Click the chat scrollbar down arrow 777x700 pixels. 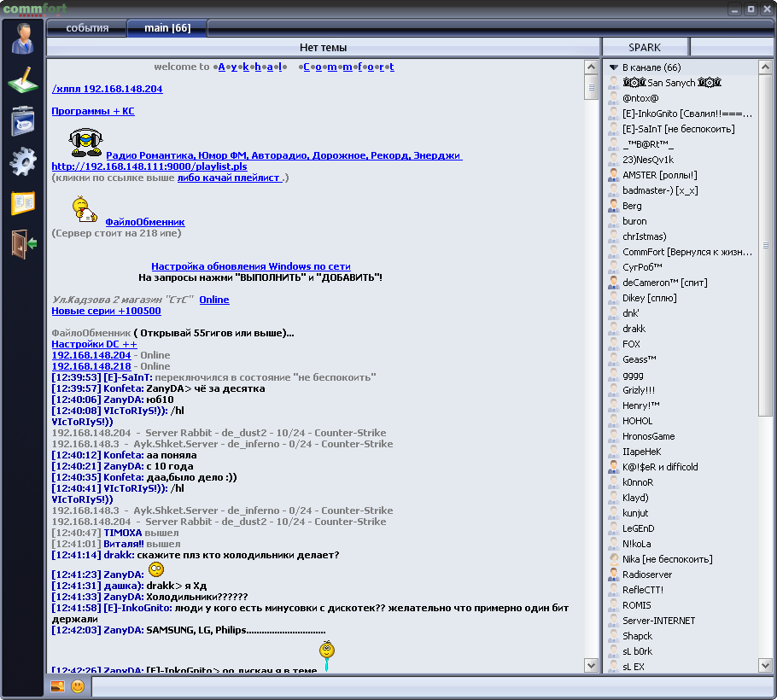tap(591, 665)
